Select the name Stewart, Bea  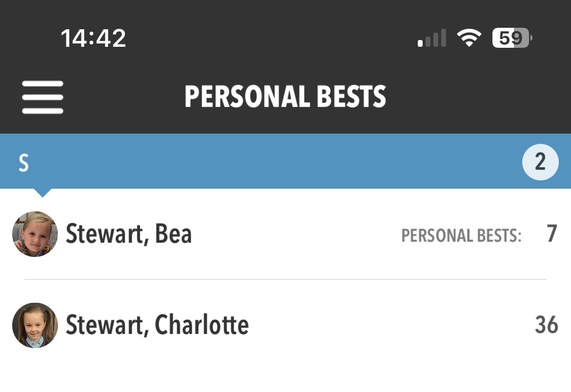click(129, 234)
